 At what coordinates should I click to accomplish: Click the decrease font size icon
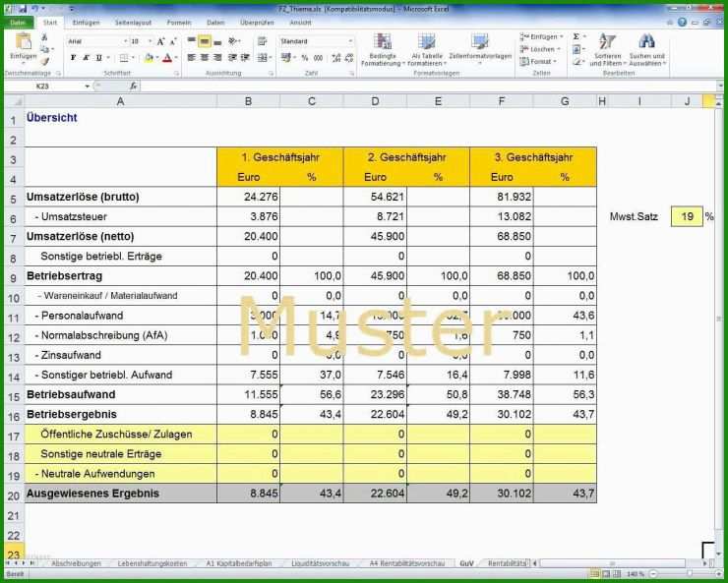click(173, 41)
